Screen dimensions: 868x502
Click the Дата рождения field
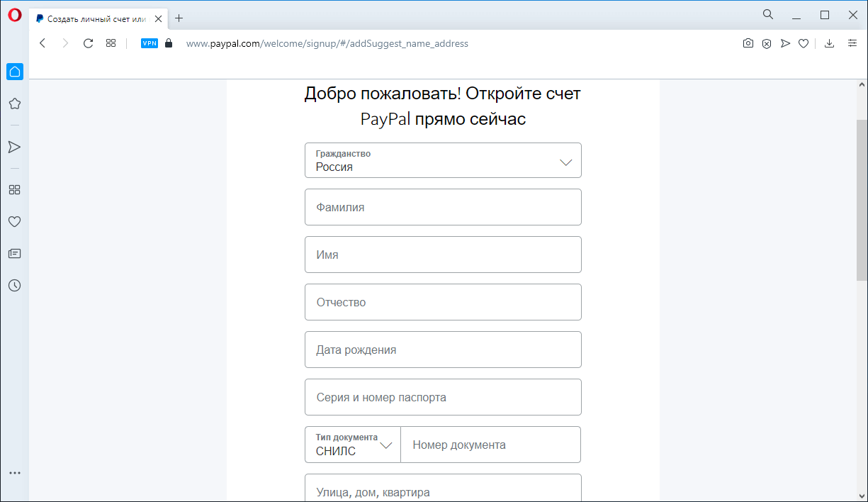coord(443,350)
